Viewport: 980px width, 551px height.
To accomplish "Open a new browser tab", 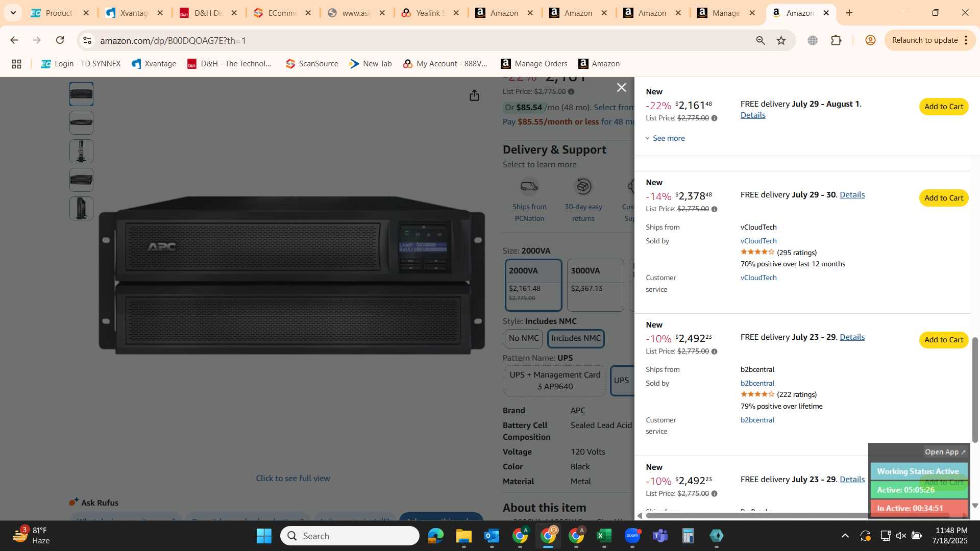I will [849, 13].
